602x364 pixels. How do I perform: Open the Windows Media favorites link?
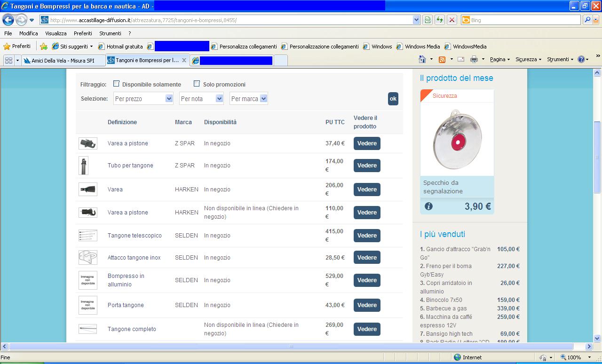coord(418,47)
